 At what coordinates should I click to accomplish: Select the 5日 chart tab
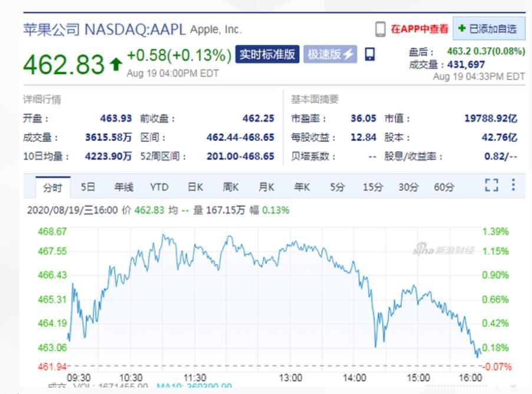[x=88, y=187]
